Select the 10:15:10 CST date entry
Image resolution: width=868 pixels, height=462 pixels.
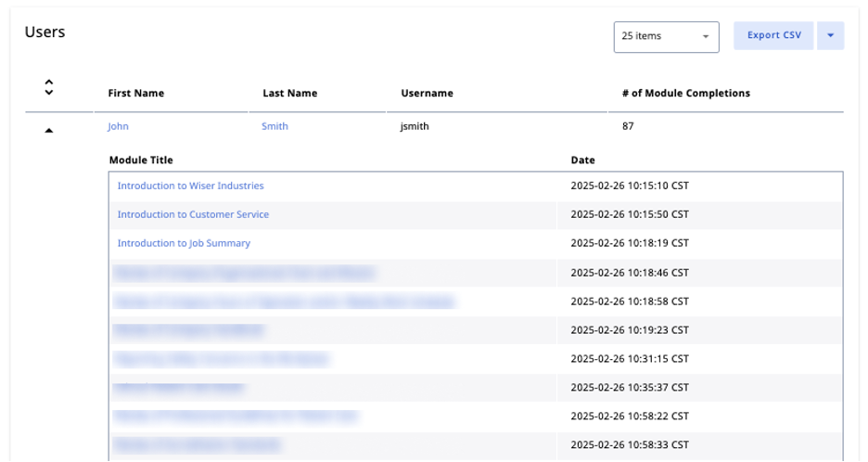click(x=629, y=186)
